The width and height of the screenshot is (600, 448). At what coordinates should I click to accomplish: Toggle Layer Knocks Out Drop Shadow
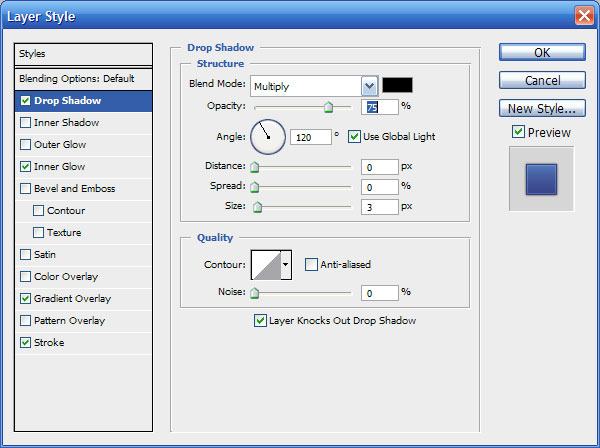click(260, 321)
